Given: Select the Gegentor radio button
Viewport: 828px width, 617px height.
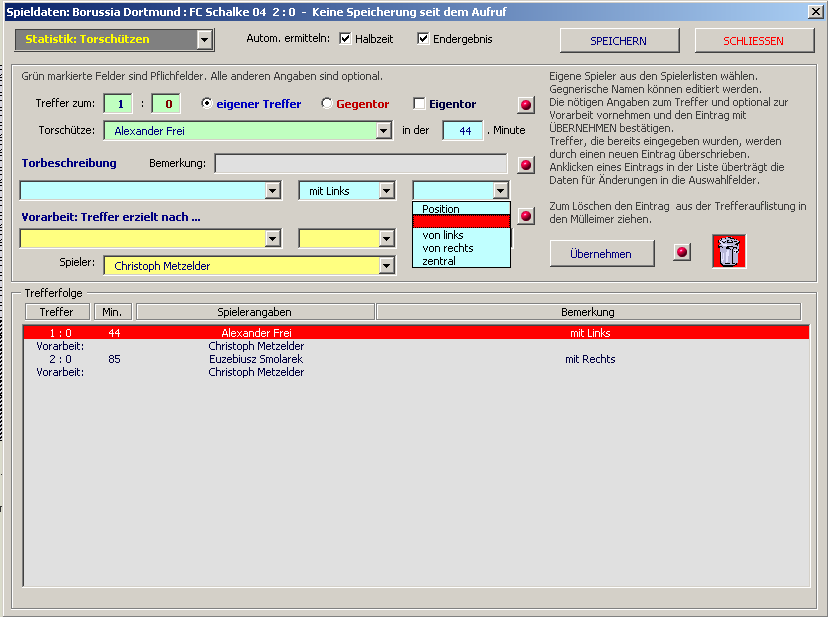Looking at the screenshot, I should click(x=326, y=104).
